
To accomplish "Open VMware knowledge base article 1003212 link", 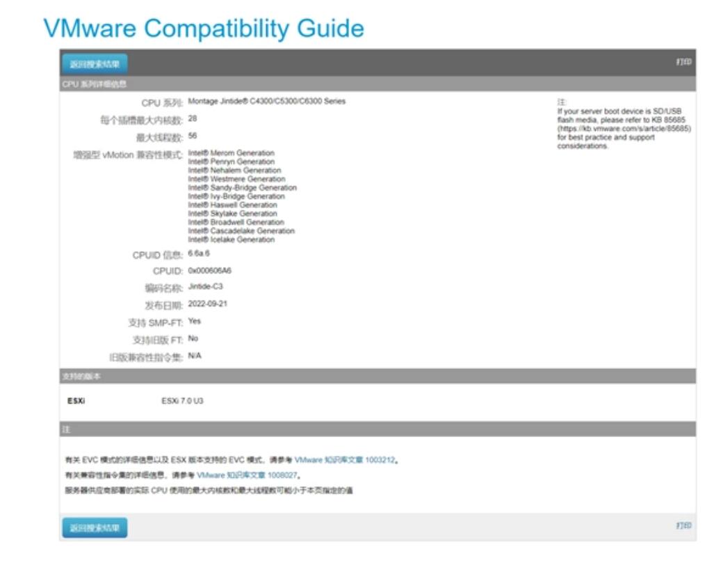I will point(346,460).
